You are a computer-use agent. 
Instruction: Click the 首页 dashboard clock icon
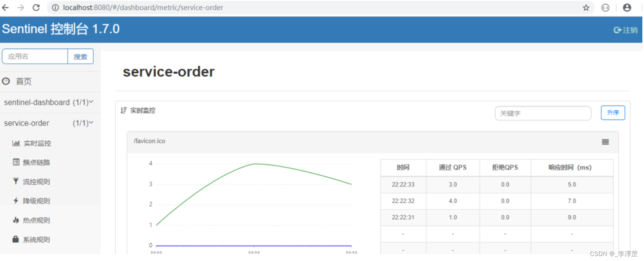pyautogui.click(x=6, y=81)
